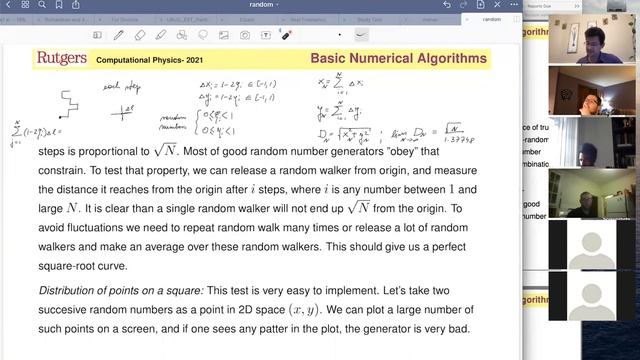Image resolution: width=640 pixels, height=360 pixels.
Task: Expand the 'random' document title dropdown
Action: point(264,4)
